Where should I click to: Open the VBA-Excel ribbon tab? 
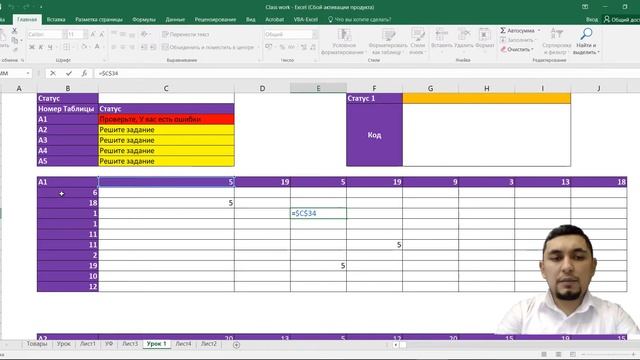click(x=306, y=20)
